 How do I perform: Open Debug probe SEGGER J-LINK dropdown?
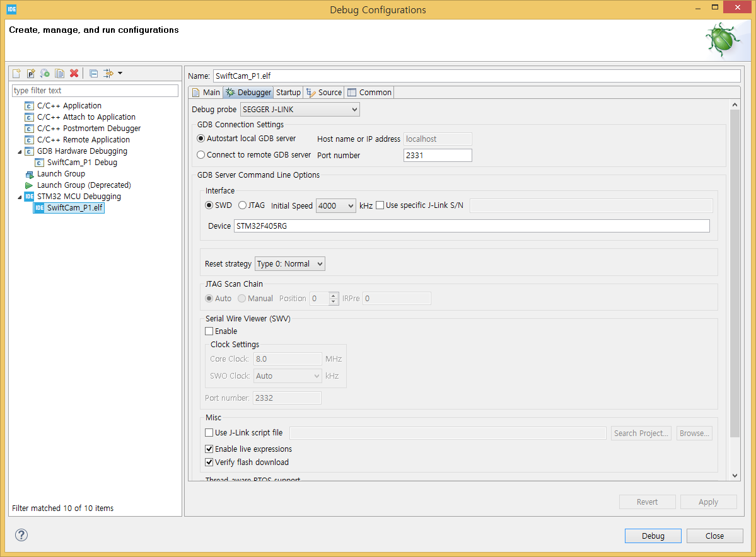click(x=300, y=110)
